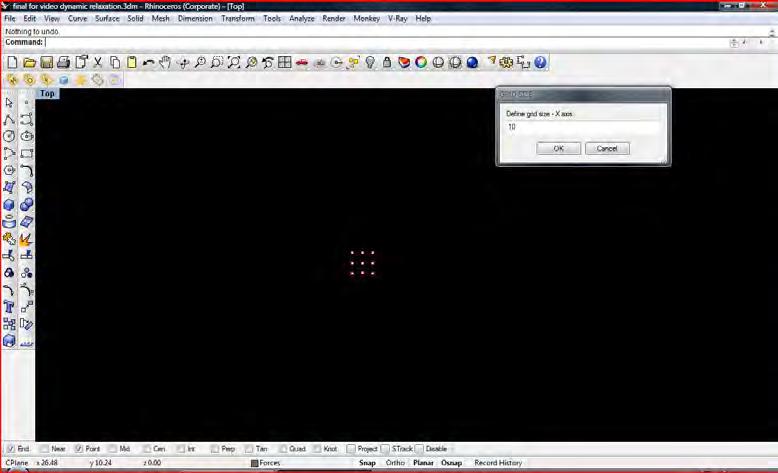Viewport: 778px width, 473px height.
Task: Select the Box solid tool in sidebar
Action: (9, 204)
